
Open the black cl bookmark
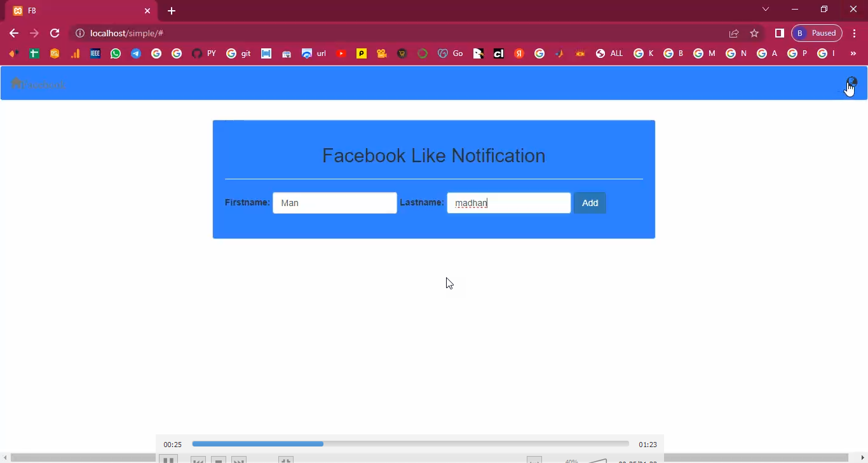pos(499,53)
